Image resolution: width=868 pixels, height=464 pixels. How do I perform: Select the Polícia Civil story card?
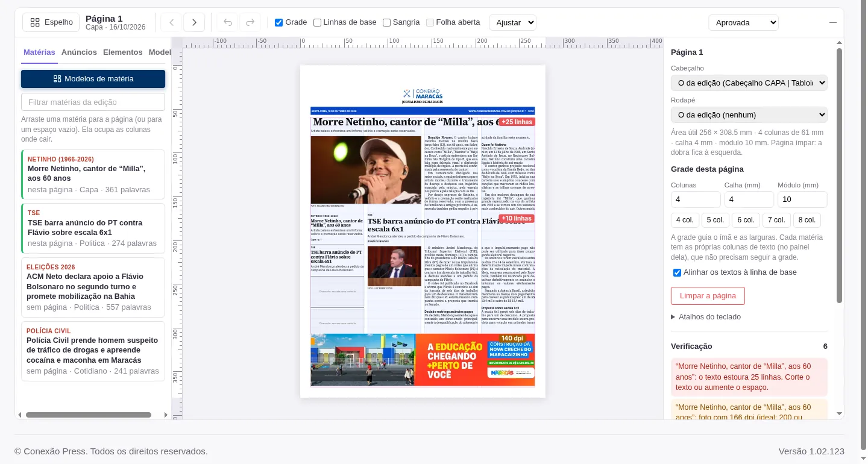[x=93, y=351]
